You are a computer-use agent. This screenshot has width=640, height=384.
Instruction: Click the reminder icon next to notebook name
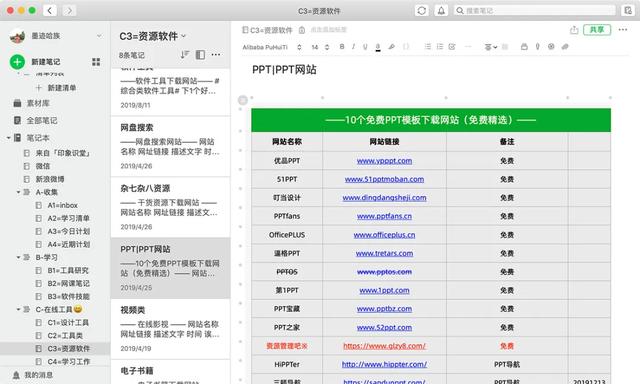(x=302, y=30)
